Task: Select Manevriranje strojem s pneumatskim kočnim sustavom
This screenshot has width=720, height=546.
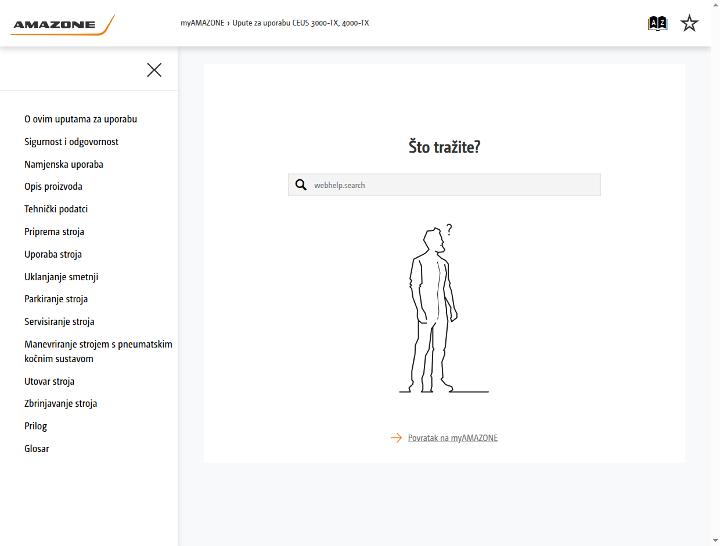Action: tap(98, 351)
